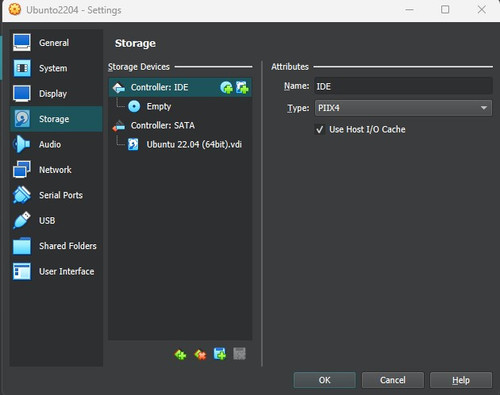Add hard disk to IDE controller

[242, 88]
